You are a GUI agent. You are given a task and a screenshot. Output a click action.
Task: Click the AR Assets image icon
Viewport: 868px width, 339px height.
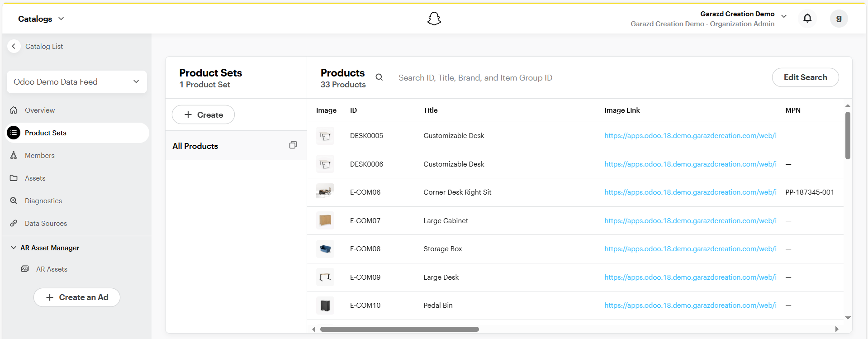tap(25, 269)
